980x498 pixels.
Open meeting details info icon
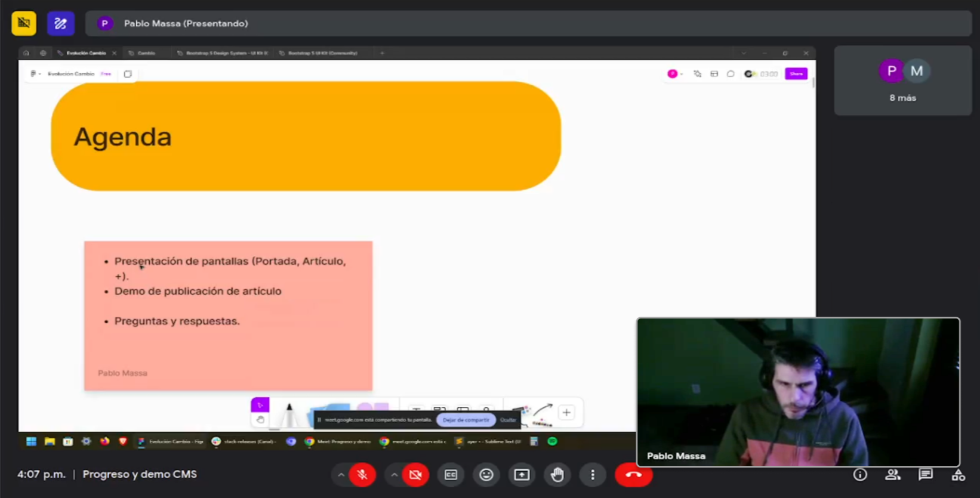pos(860,475)
